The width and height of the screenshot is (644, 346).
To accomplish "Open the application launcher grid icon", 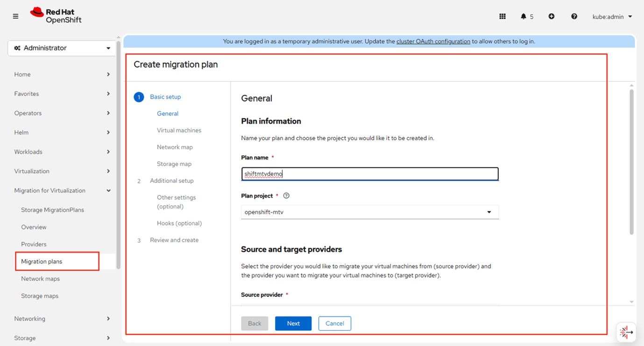I will [502, 16].
